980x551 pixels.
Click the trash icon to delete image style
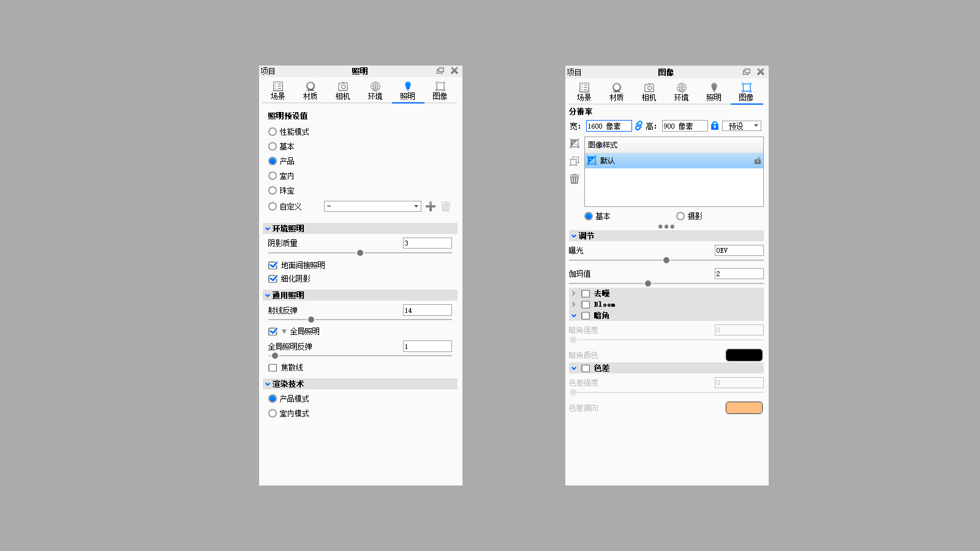click(574, 179)
